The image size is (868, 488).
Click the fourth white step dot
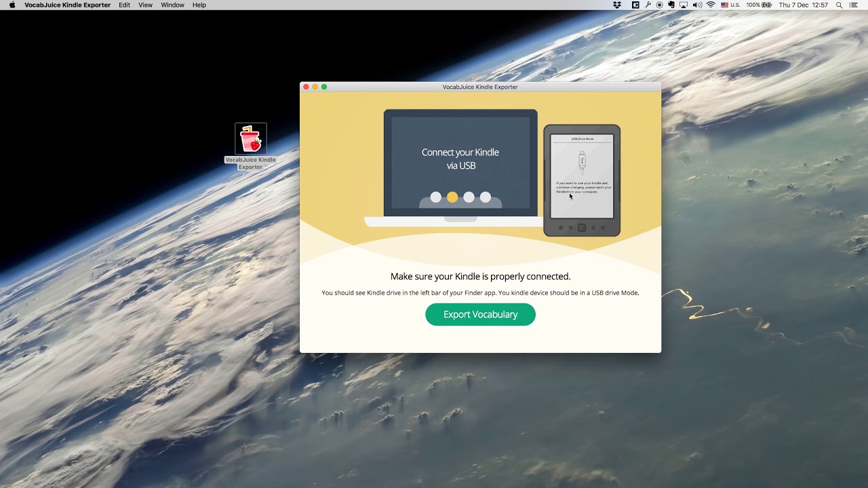point(486,197)
